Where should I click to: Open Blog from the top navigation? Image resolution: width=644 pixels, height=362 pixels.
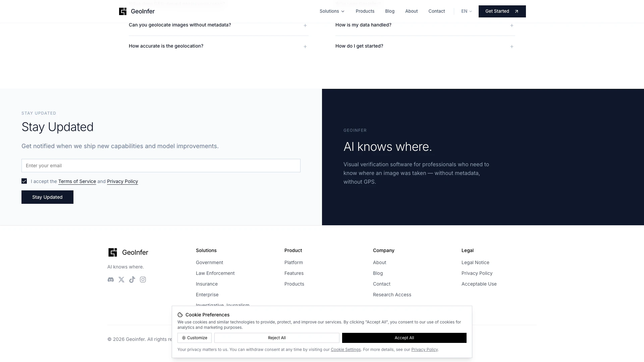pos(390,11)
